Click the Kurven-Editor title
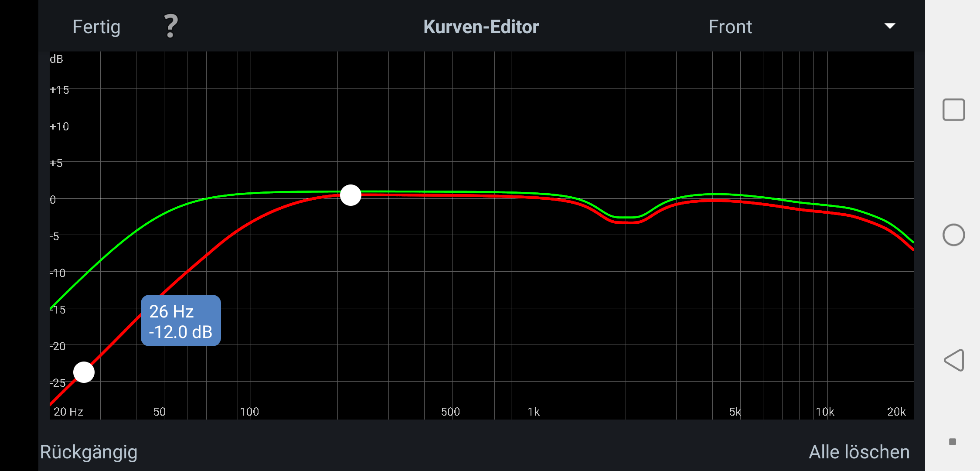 pos(481,27)
